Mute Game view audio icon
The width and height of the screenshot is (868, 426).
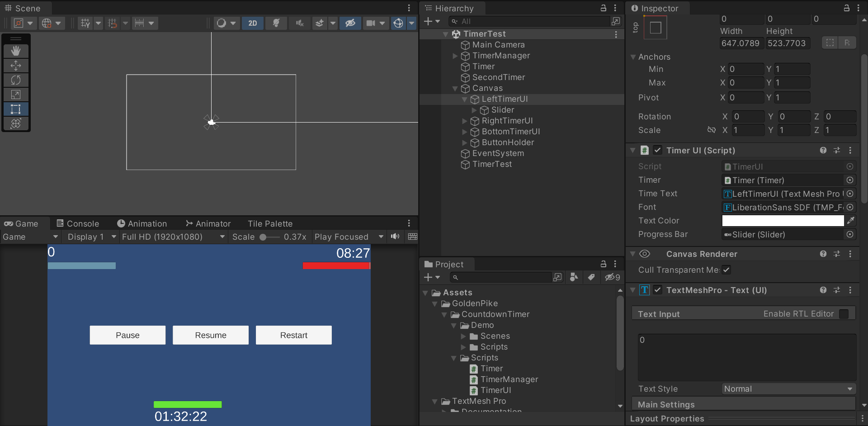click(395, 237)
